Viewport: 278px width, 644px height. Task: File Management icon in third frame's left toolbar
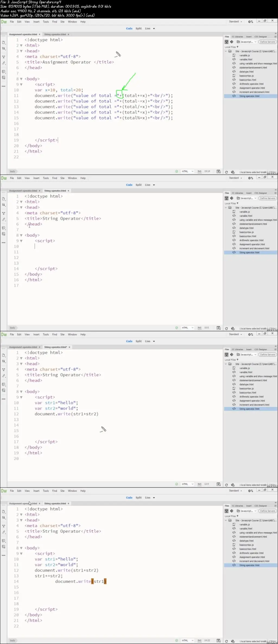point(4,361)
